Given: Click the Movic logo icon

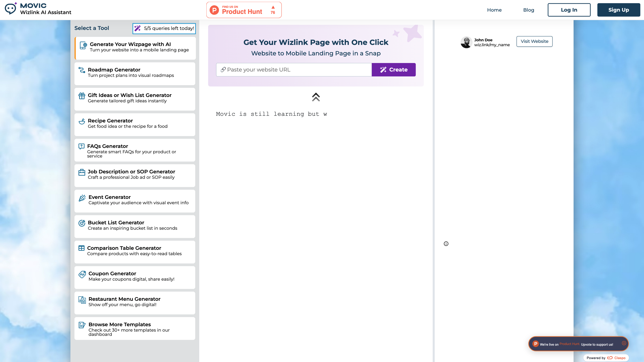Looking at the screenshot, I should [11, 9].
